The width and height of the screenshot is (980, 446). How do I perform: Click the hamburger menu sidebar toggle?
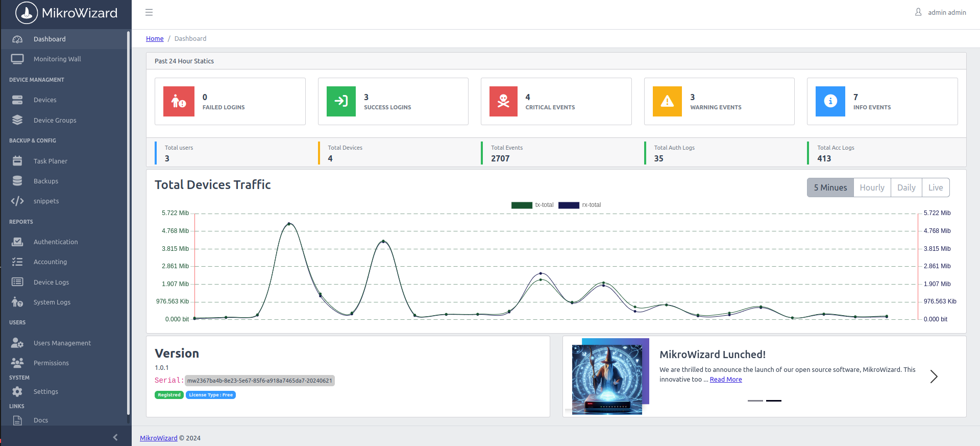point(149,12)
